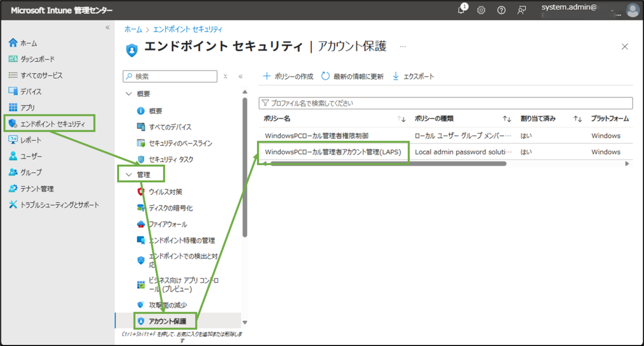Click the アプリ grid icon
Image resolution: width=644 pixels, height=346 pixels.
coord(13,107)
